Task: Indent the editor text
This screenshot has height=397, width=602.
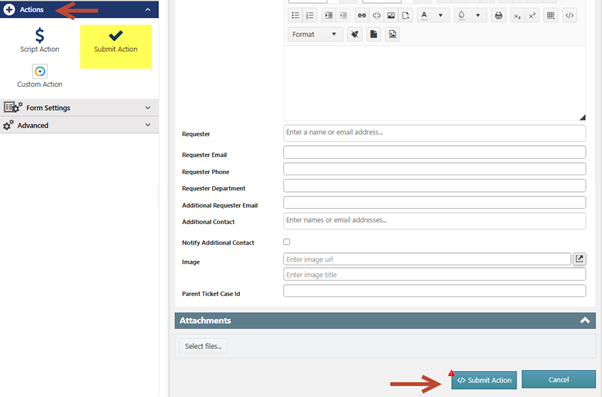Action: click(329, 15)
